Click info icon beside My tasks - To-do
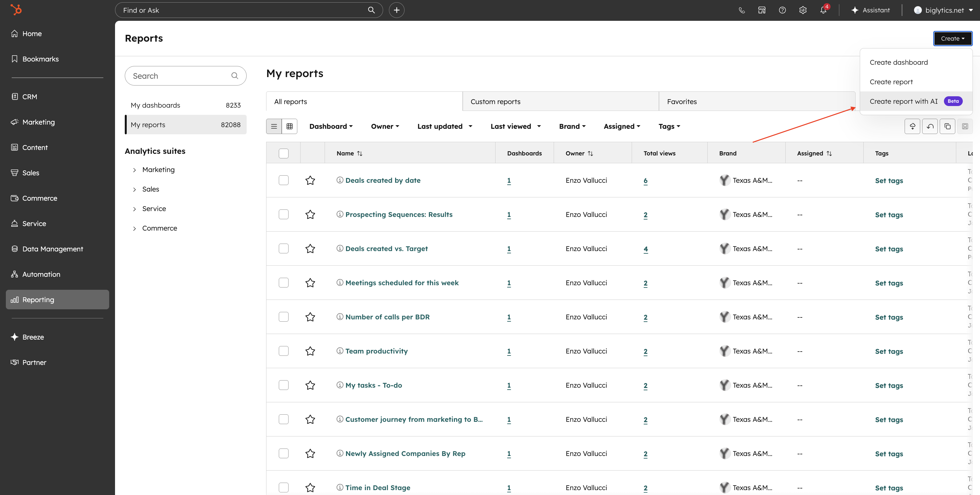 coord(340,385)
